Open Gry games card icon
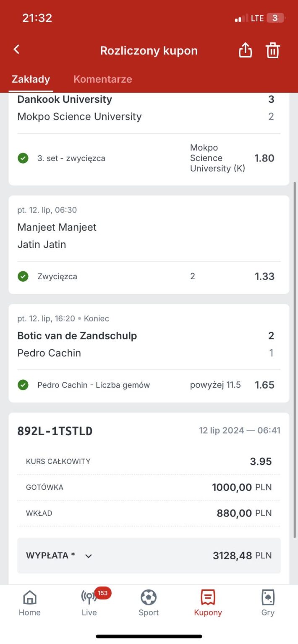The height and width of the screenshot is (644, 298). pyautogui.click(x=268, y=602)
